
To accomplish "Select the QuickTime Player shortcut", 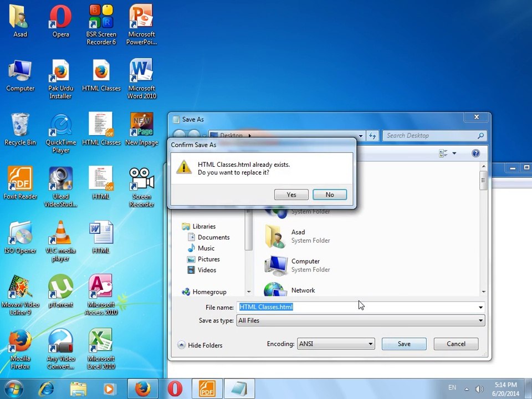I will pos(61,134).
